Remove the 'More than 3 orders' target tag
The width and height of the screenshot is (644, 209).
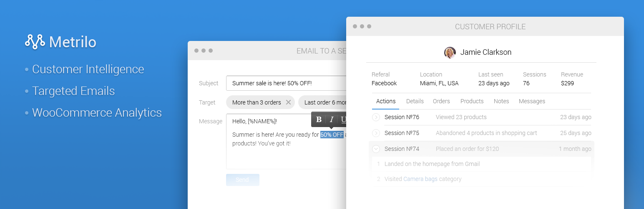point(288,102)
